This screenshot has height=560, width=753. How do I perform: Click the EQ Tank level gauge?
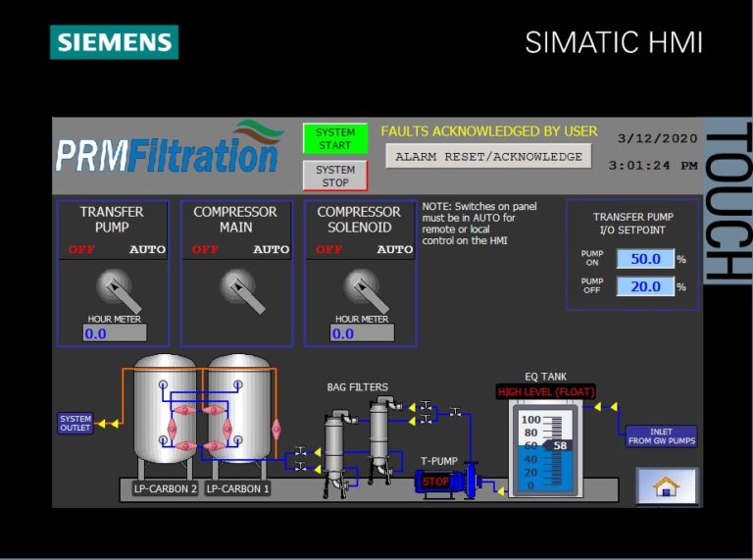point(542,452)
